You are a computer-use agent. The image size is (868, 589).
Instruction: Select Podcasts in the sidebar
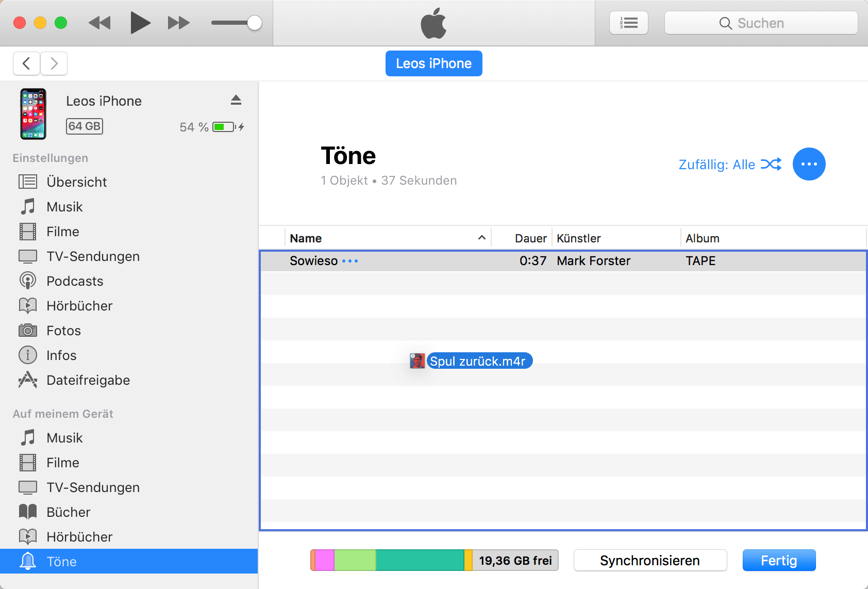[x=129, y=281]
